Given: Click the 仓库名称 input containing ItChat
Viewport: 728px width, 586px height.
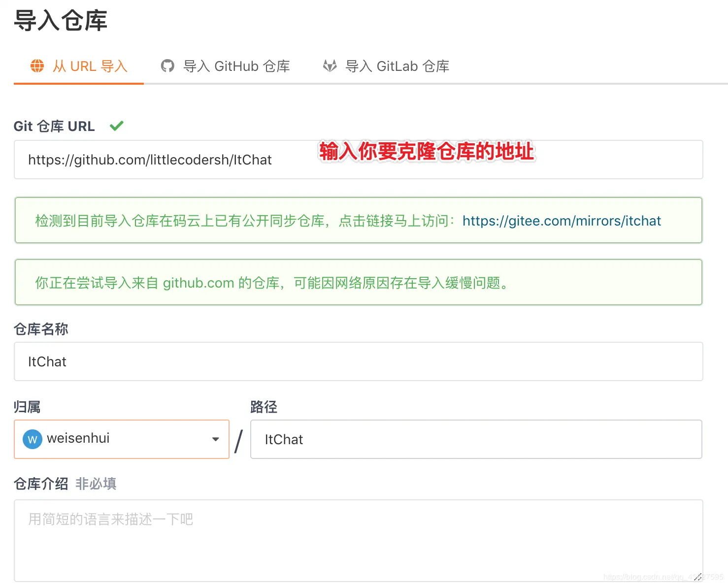Looking at the screenshot, I should (358, 361).
